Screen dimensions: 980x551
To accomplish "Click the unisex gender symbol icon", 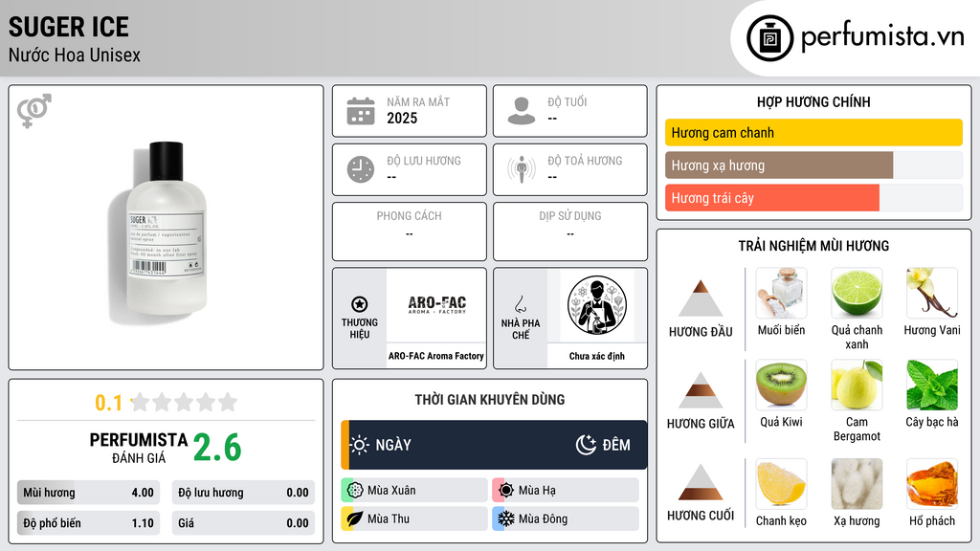I will (x=33, y=111).
